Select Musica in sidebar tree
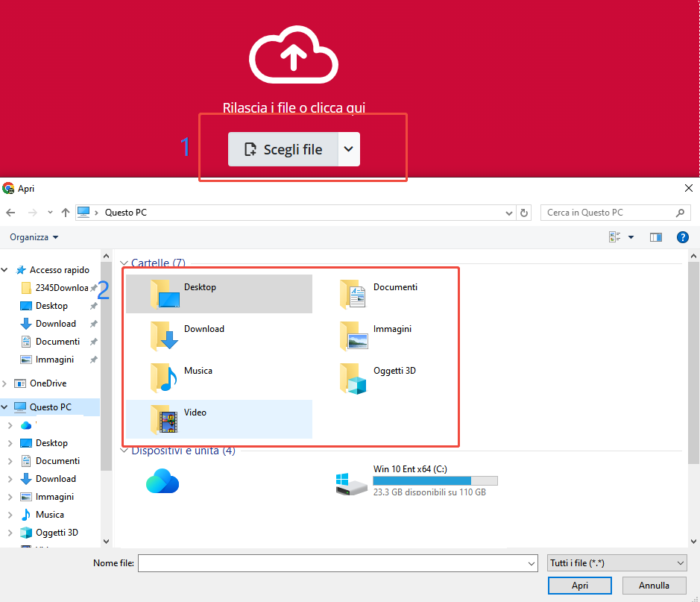 tap(49, 515)
